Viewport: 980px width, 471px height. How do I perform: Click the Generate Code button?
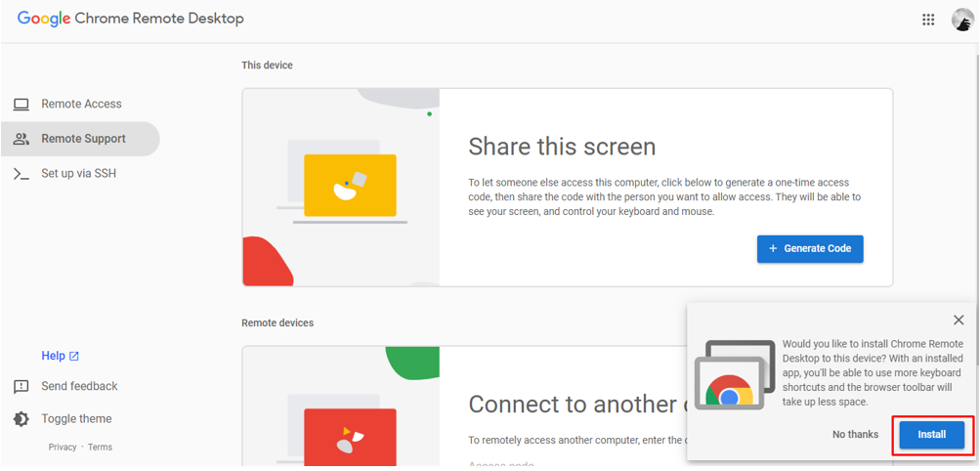click(810, 248)
